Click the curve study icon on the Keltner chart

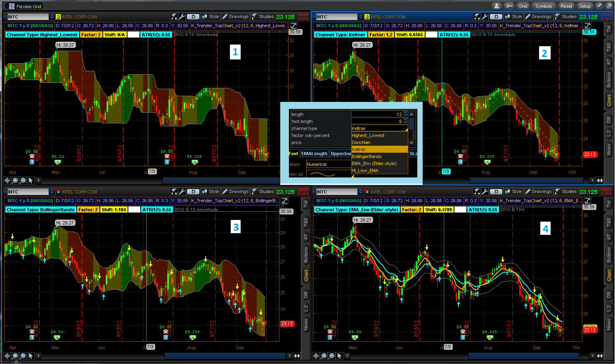[587, 26]
